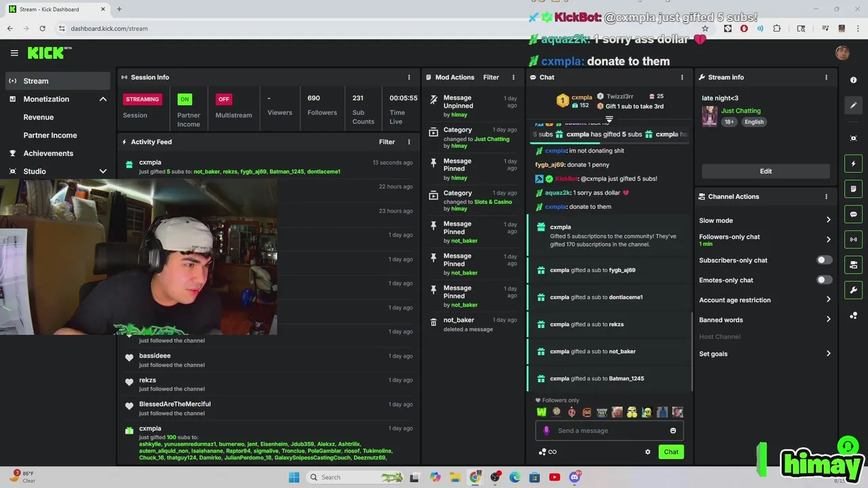Click the STREAMING session status badge
Image resolution: width=868 pixels, height=488 pixels.
pos(142,99)
